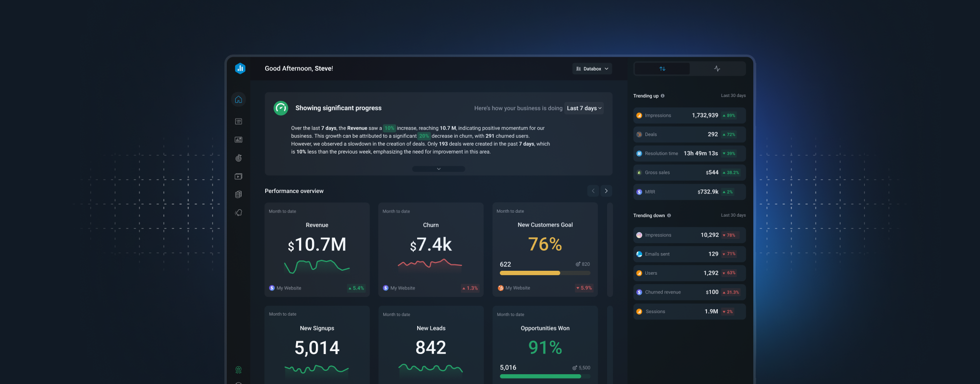Click the highlighted 10% increase tag
The height and width of the screenshot is (384, 980).
click(389, 128)
